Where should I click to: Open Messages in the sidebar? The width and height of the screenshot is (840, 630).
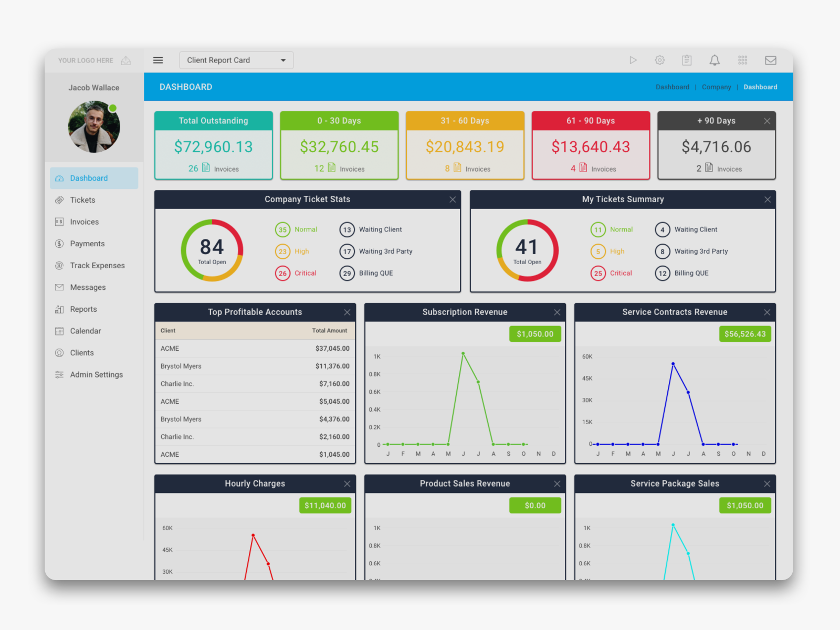point(94,287)
